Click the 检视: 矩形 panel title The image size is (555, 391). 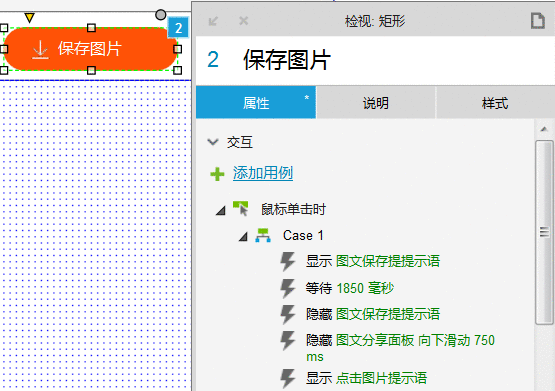[375, 21]
